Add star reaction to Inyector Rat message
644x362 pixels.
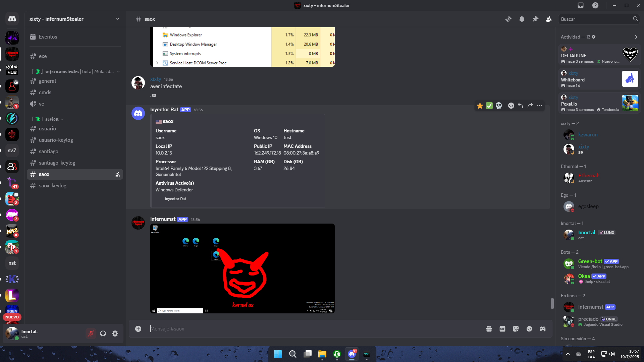click(x=480, y=106)
